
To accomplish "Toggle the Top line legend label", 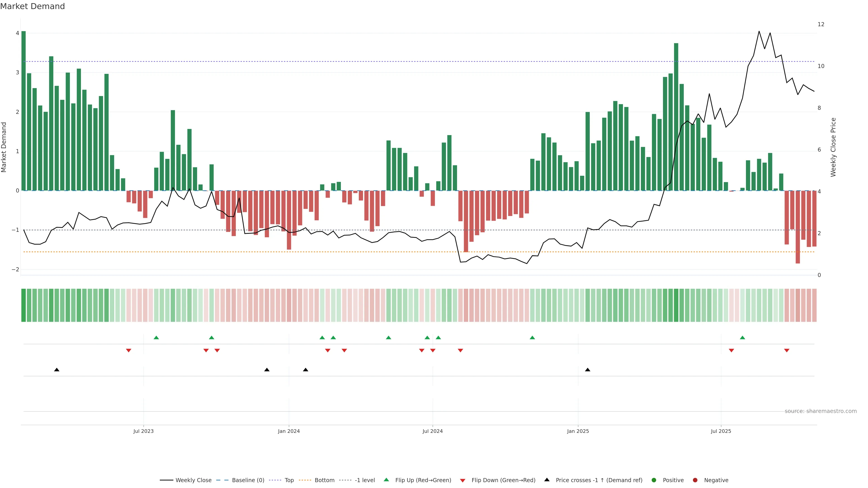I will point(289,480).
